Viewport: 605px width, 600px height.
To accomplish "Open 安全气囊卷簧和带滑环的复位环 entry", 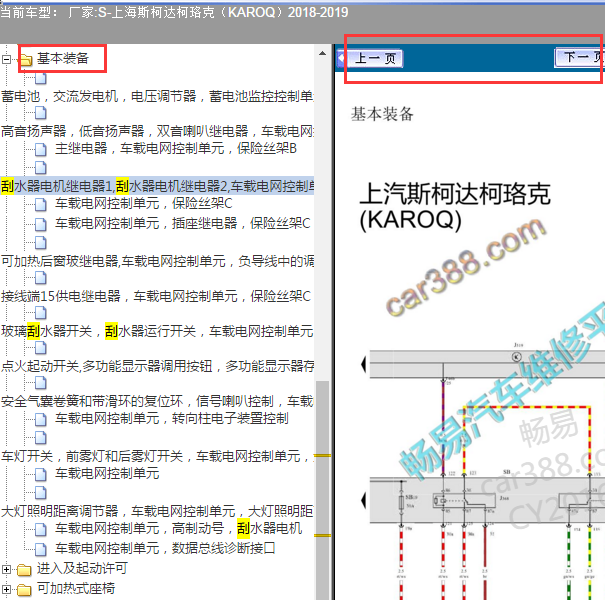I will pyautogui.click(x=157, y=401).
